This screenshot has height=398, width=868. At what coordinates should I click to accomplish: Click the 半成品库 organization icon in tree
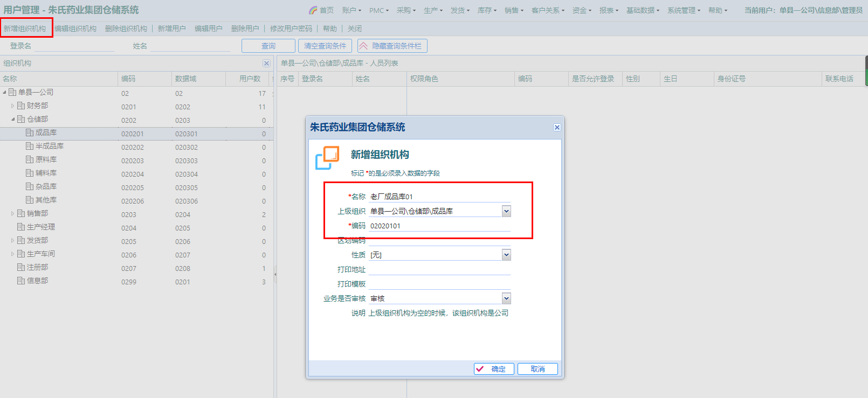coord(30,146)
